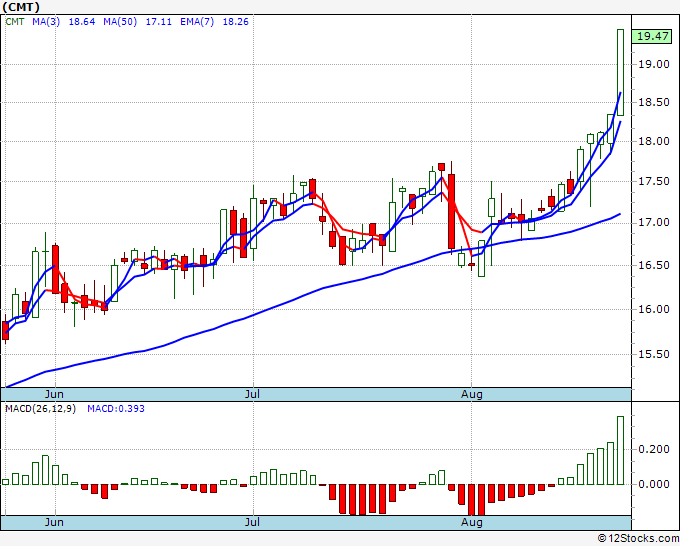680x546 pixels.
Task: Click the 18.26 EMA(7) value
Action: tap(235, 22)
